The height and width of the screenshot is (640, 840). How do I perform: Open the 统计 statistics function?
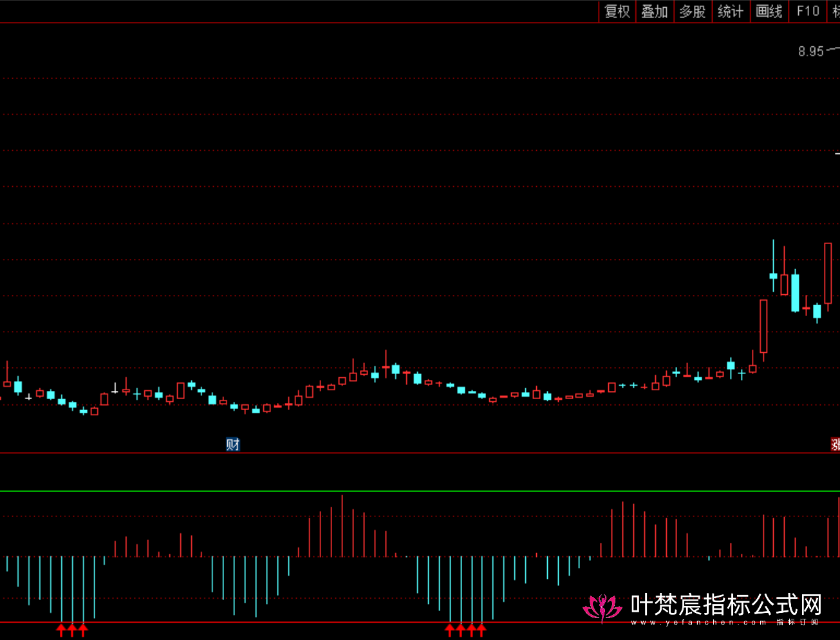(x=731, y=12)
